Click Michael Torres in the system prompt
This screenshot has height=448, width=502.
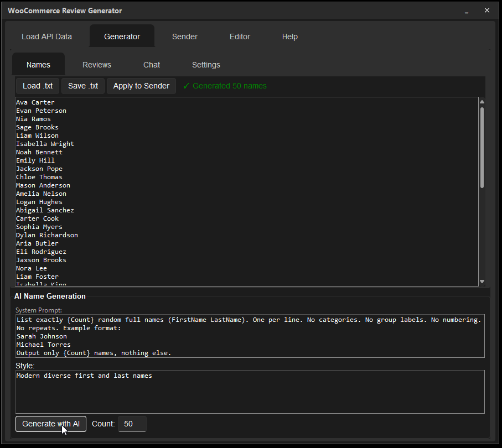pyautogui.click(x=44, y=345)
